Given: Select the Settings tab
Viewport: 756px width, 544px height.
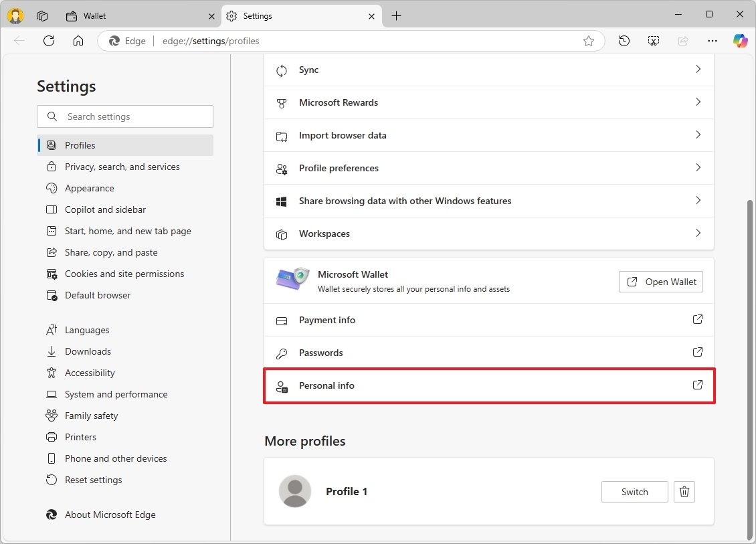Looking at the screenshot, I should (301, 16).
